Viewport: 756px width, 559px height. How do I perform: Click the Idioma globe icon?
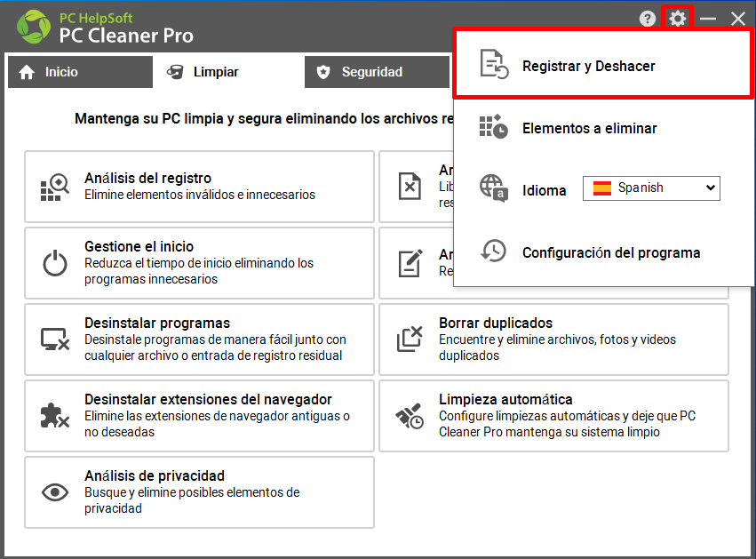(494, 188)
